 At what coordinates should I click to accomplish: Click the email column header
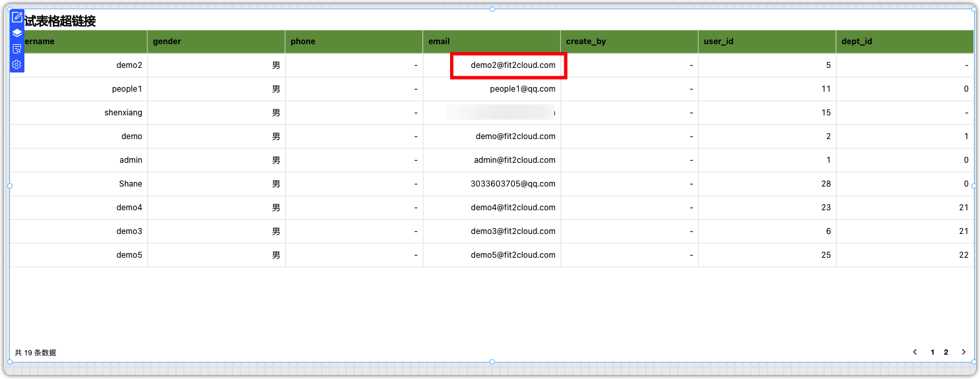(492, 42)
